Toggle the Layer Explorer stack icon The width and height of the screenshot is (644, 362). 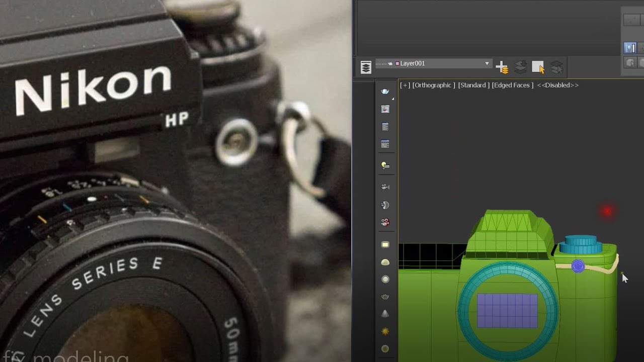[x=366, y=67]
